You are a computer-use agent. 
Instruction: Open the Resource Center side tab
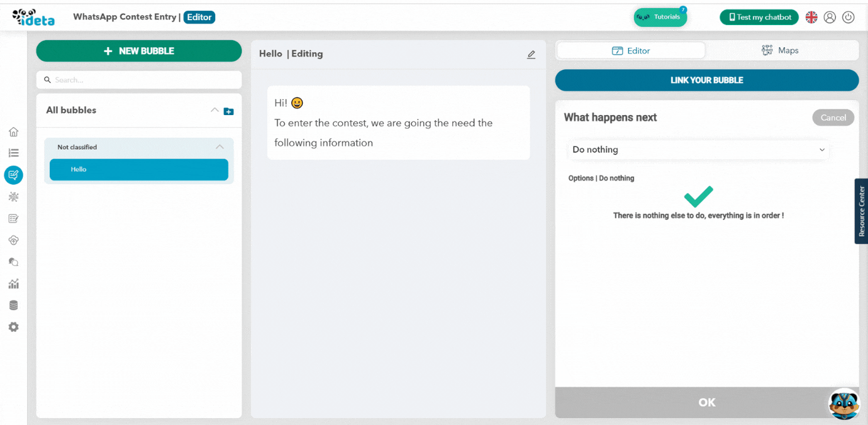[x=861, y=211]
